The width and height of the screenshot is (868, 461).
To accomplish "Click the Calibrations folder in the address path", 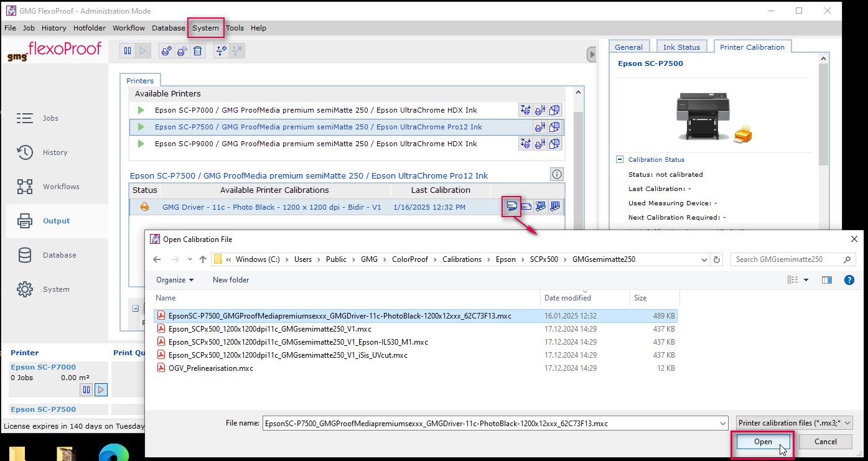I will coord(462,259).
